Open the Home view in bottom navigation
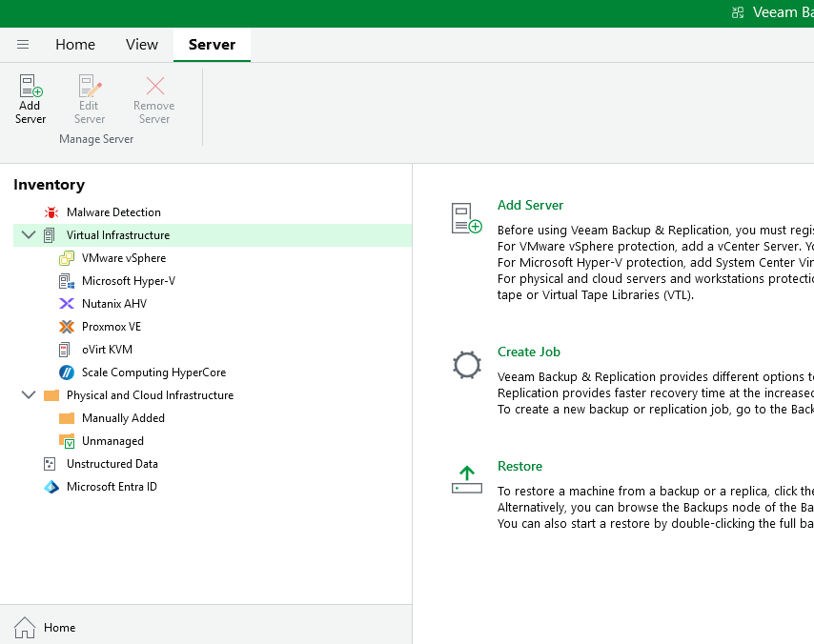The image size is (814, 644). 59,628
